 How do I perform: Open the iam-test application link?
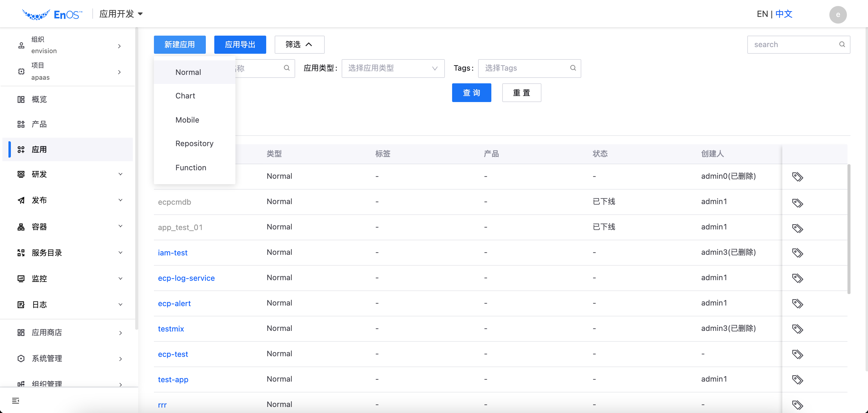tap(173, 252)
